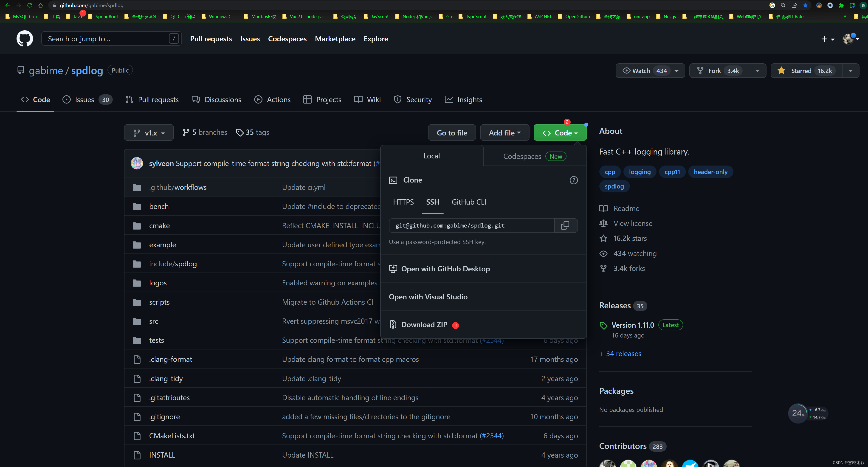Go back with browser back arrow
Screen dimensions: 868x467
7,5
